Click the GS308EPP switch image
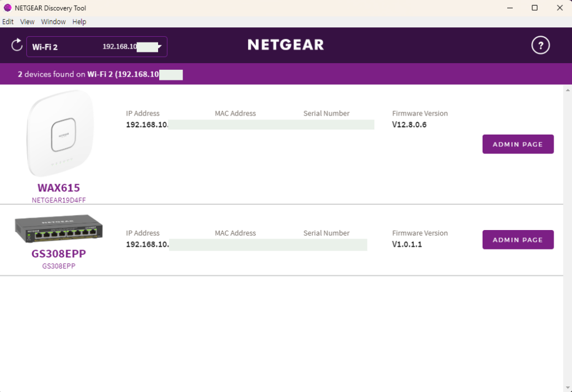 [58, 228]
